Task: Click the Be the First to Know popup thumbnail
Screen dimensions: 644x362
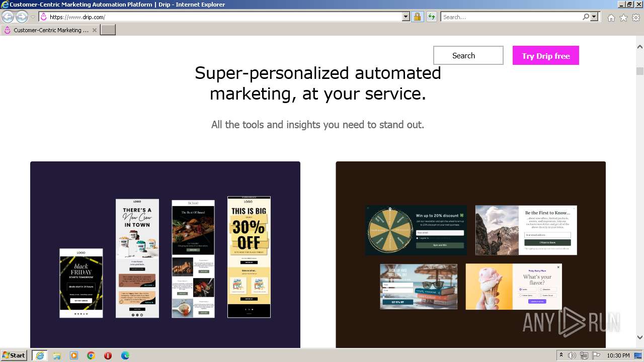Action: (526, 230)
